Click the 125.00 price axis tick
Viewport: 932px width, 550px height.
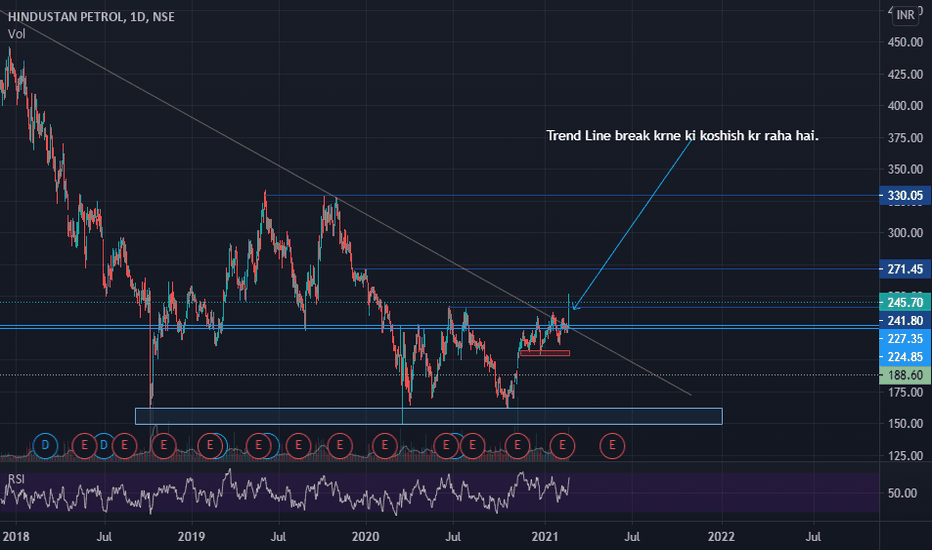click(905, 456)
